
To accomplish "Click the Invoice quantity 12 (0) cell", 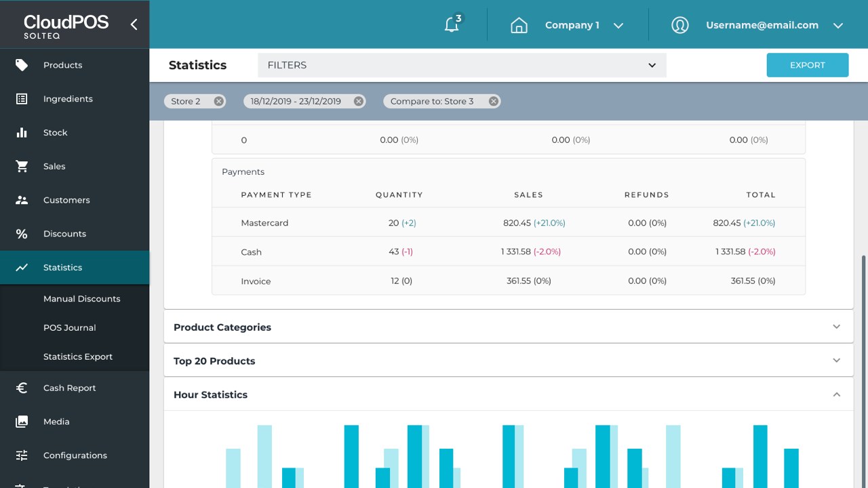I will 401,281.
